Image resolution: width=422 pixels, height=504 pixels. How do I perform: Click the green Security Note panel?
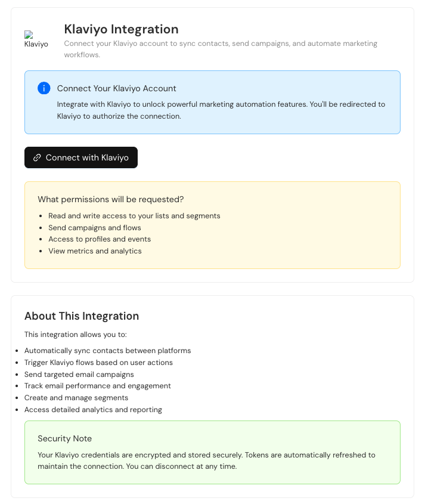pos(212,452)
